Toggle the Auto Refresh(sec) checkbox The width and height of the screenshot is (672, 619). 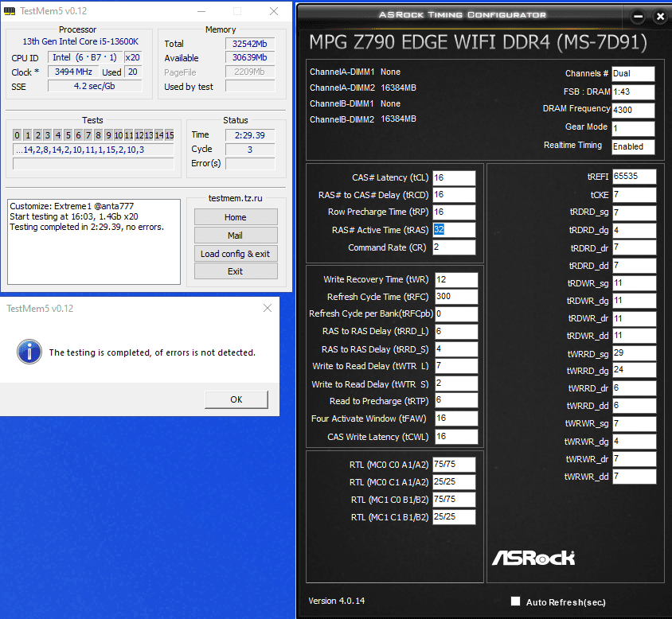pos(516,601)
